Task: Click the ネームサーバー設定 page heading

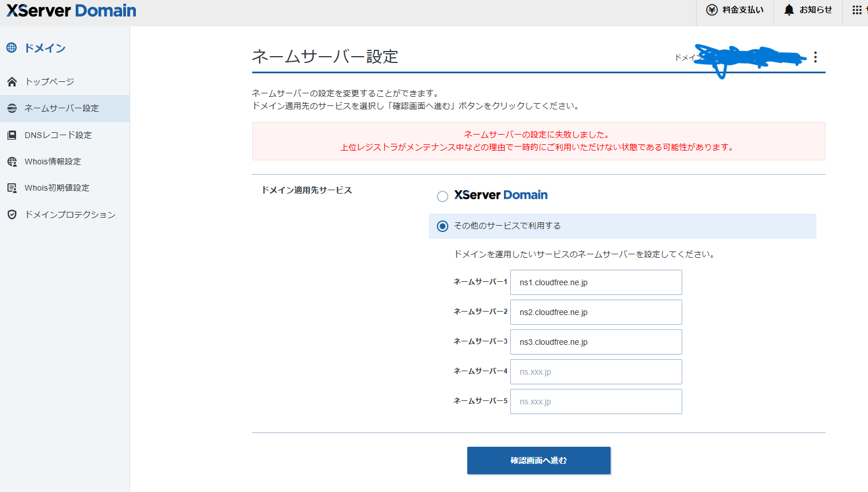Action: click(x=325, y=57)
